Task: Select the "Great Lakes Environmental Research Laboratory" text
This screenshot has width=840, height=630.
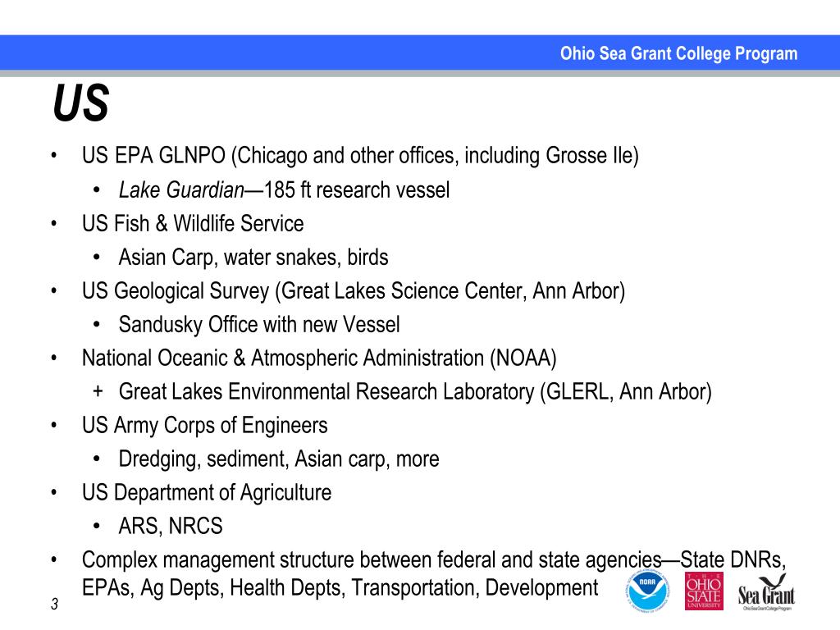Action: point(326,392)
